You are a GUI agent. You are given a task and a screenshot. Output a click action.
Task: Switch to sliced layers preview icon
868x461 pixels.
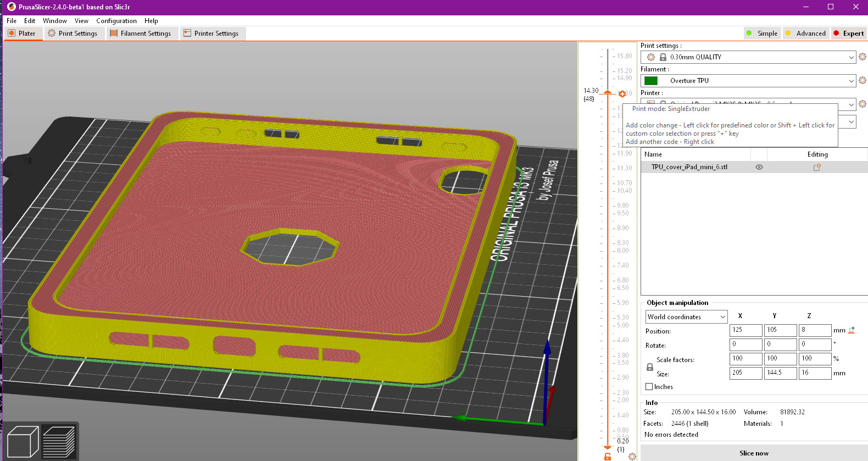tap(59, 442)
